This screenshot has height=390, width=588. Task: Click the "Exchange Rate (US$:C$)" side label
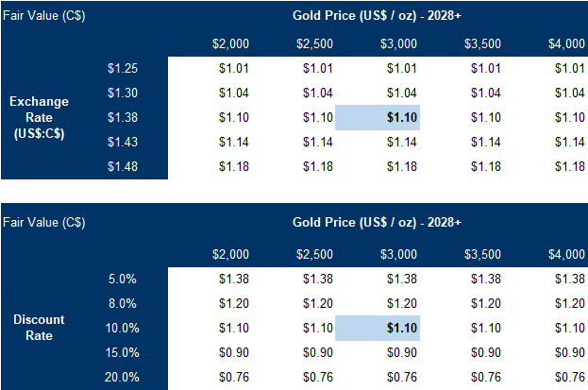pos(41,117)
